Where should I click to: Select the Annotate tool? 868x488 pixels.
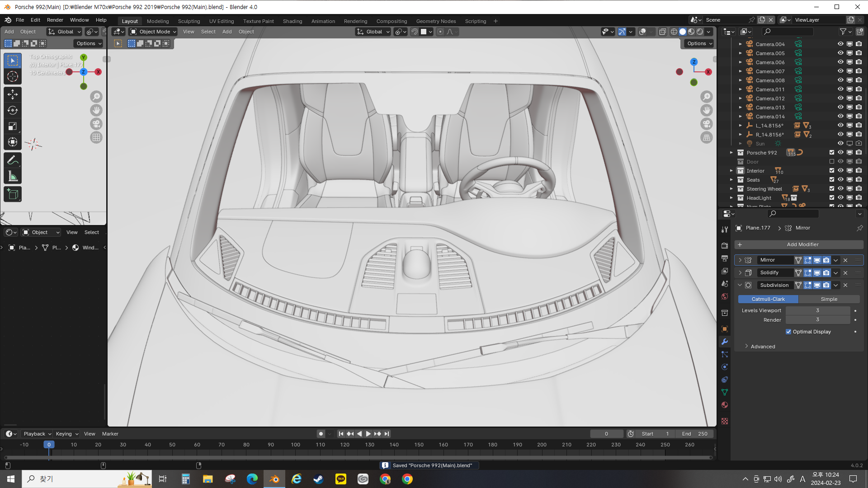click(x=13, y=160)
